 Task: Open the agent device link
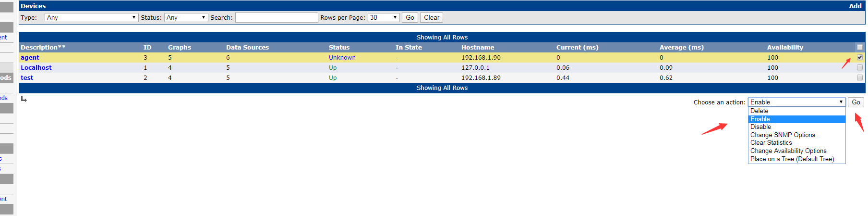click(30, 57)
